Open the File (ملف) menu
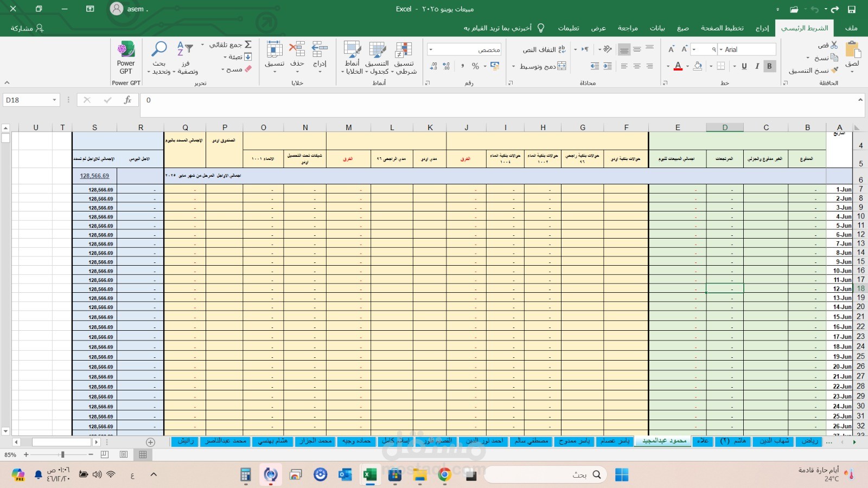 tap(851, 28)
